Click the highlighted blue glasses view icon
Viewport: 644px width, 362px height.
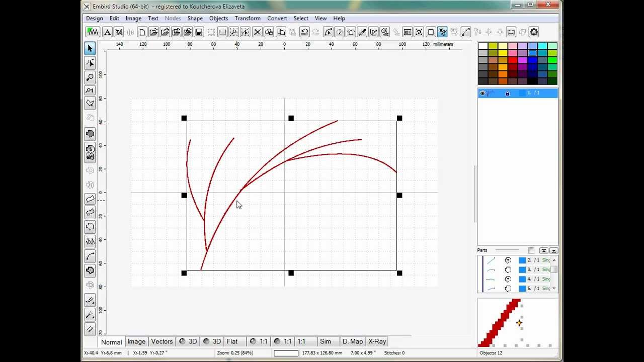(442, 32)
